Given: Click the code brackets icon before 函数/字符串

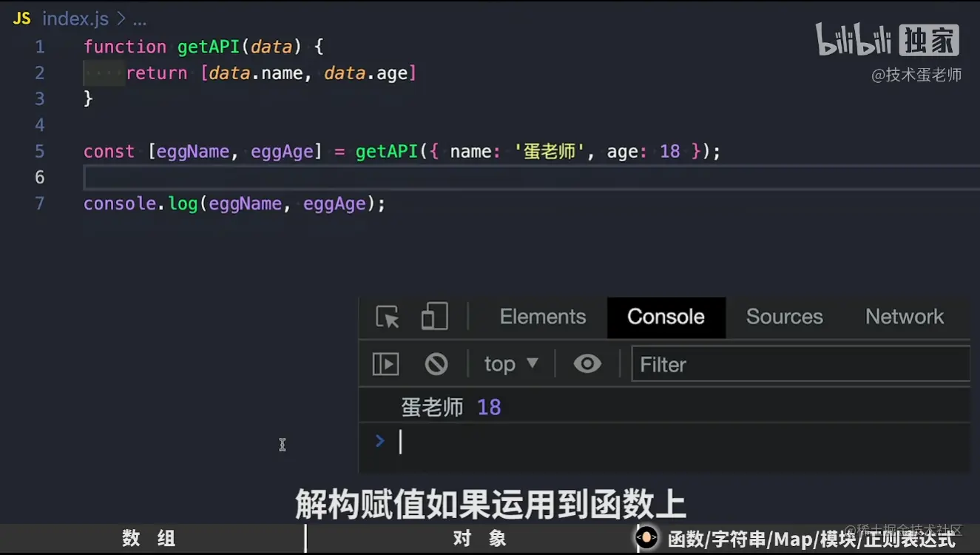Looking at the screenshot, I should (646, 538).
